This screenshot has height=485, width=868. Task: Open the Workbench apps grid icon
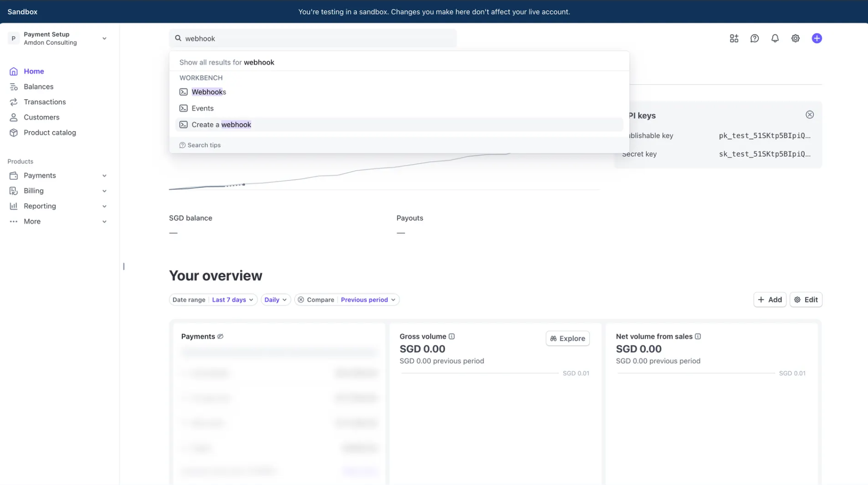click(734, 38)
